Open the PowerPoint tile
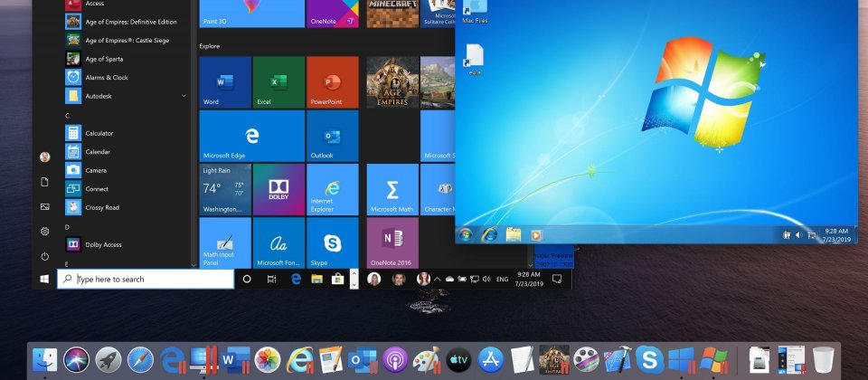868x380 pixels. point(332,82)
